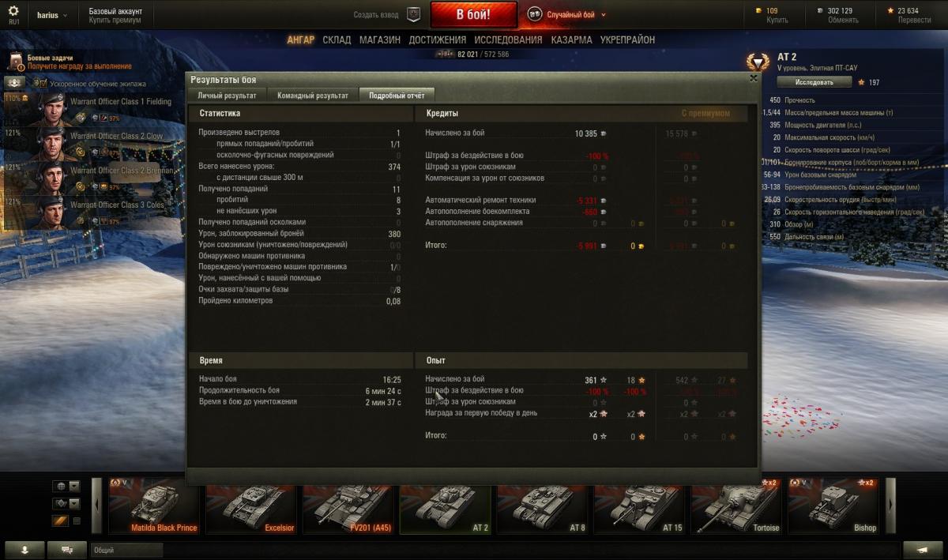Open the «ДОСТИЖЕНИЯ» menu tab
The image size is (948, 560).
[x=437, y=39]
